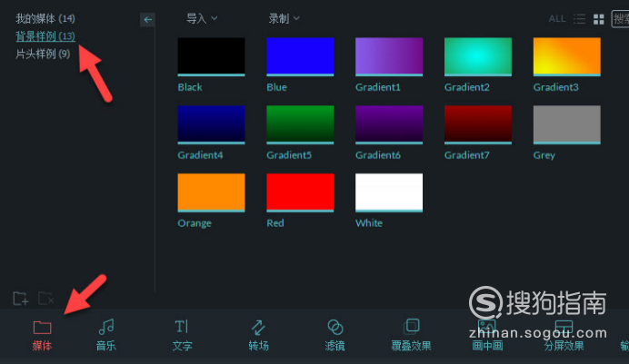This screenshot has height=364, width=629.
Task: Click the Gradient5 label text
Action: point(289,155)
